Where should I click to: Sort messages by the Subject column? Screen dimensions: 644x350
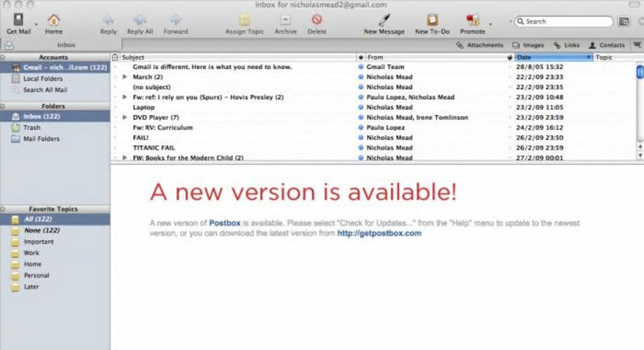(238, 57)
